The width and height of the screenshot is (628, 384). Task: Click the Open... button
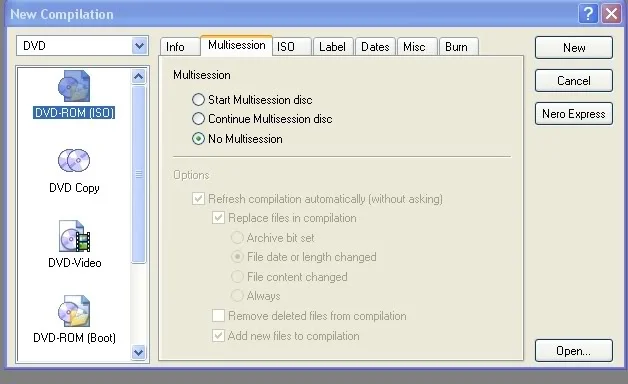pos(574,351)
